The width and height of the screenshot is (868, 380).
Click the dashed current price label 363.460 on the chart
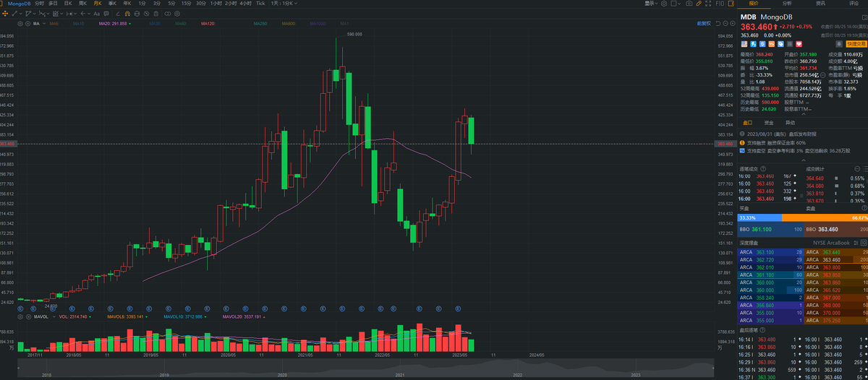(x=726, y=144)
